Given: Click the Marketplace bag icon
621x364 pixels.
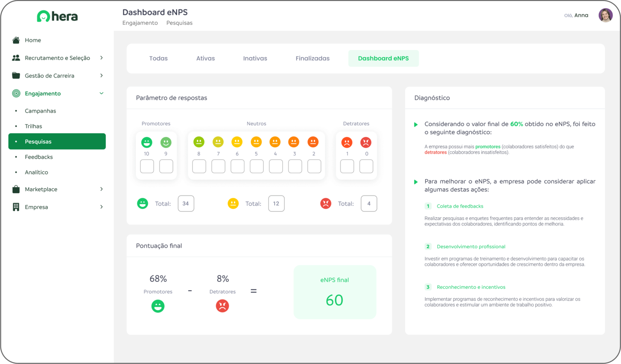Looking at the screenshot, I should [x=16, y=189].
